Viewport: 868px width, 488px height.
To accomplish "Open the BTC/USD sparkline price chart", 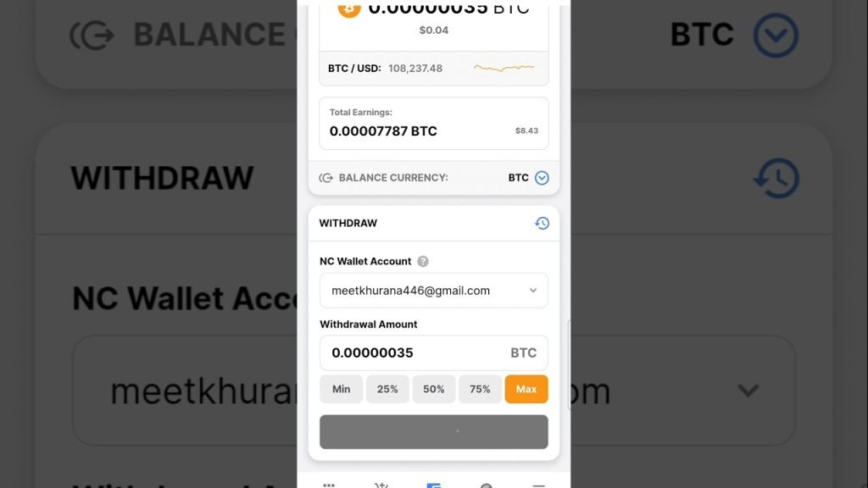I will pos(504,68).
